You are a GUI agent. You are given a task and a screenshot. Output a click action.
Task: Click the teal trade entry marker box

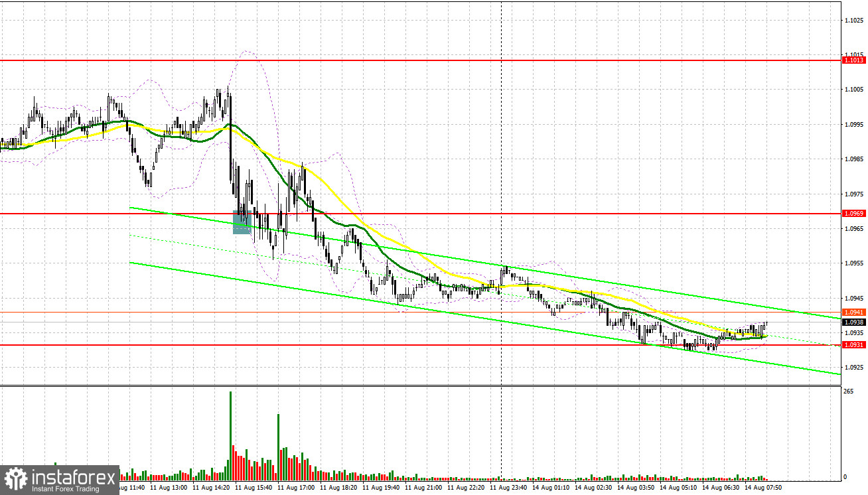(x=242, y=222)
